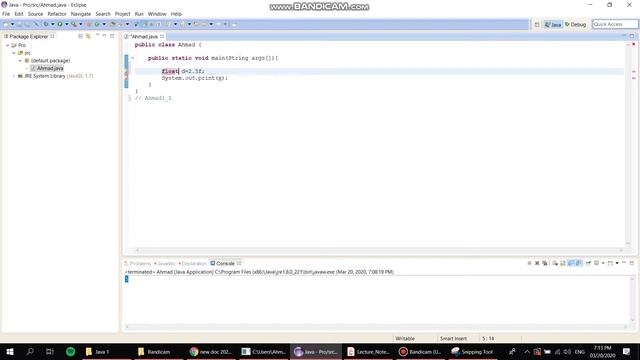Open the Snipping Tool taskbar item
The height and width of the screenshot is (360, 640).
point(472,351)
